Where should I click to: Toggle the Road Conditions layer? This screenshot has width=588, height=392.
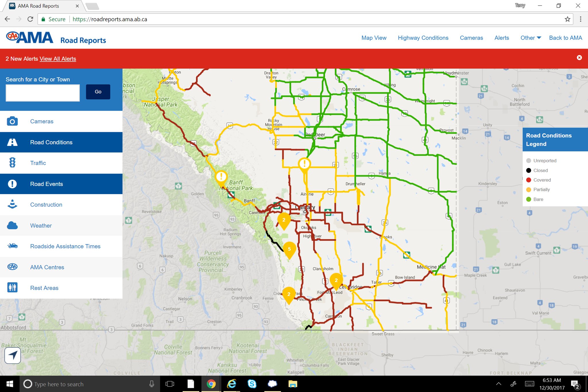click(61, 142)
